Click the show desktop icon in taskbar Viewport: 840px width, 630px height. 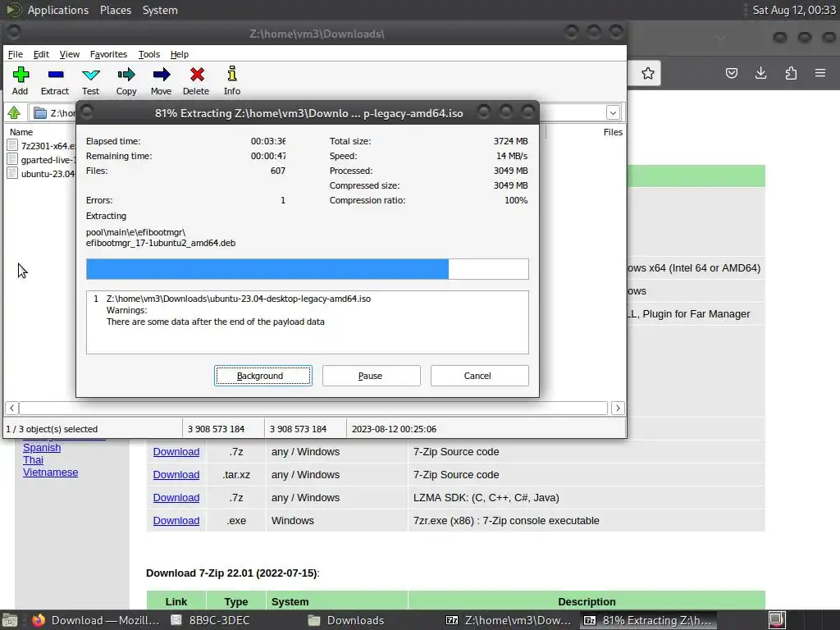pyautogui.click(x=10, y=620)
